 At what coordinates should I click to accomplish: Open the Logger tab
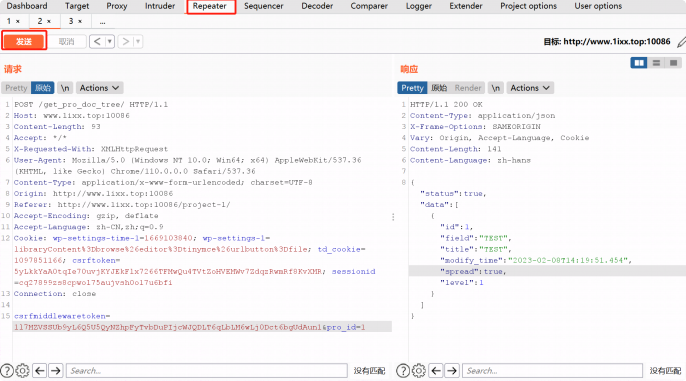click(x=418, y=6)
